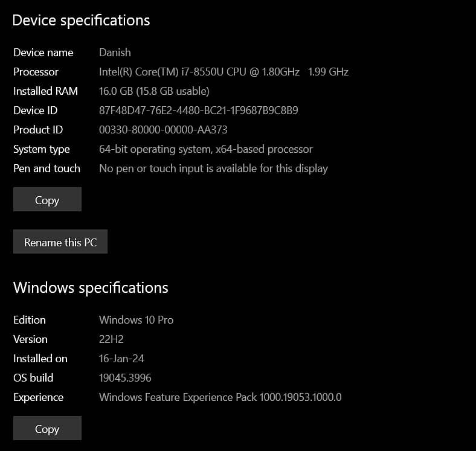476x451 pixels.
Task: Click the installed on date 16-Jan-24
Action: click(121, 359)
